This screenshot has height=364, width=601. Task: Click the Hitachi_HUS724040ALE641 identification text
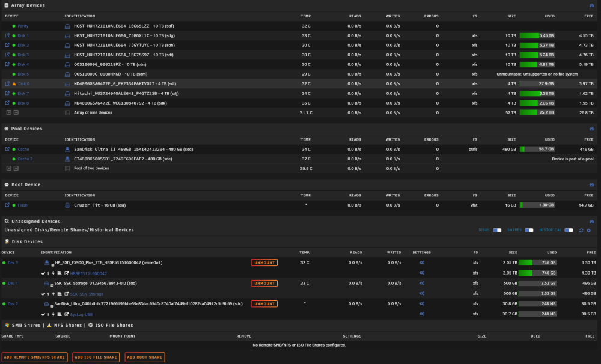(x=126, y=94)
